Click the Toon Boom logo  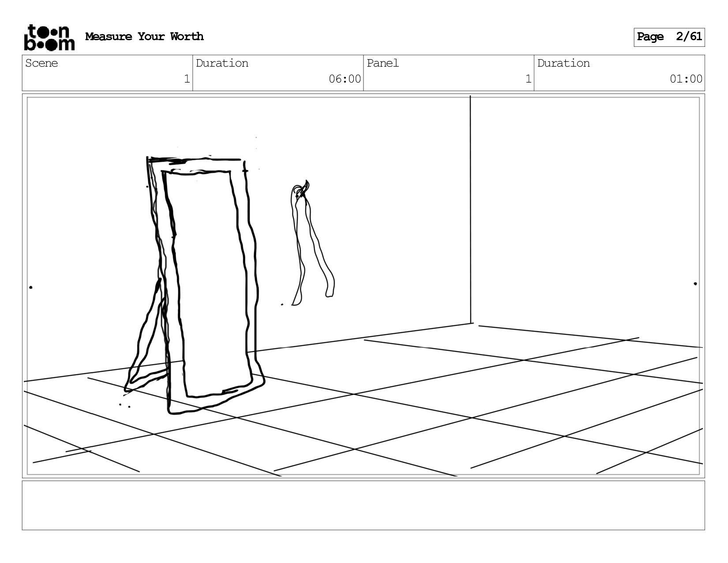[49, 38]
